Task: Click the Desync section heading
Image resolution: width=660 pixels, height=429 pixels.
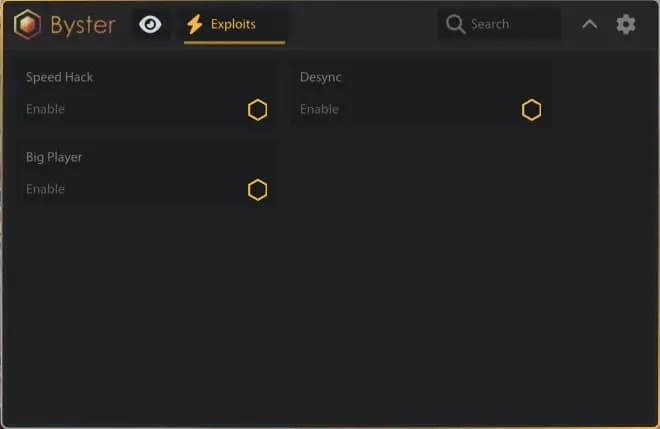Action: (321, 77)
